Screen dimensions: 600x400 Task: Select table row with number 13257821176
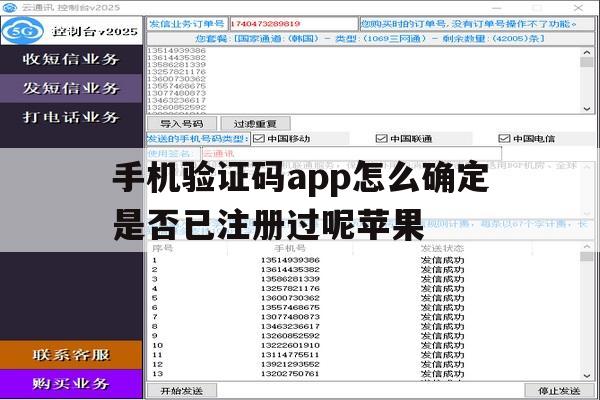(x=364, y=289)
